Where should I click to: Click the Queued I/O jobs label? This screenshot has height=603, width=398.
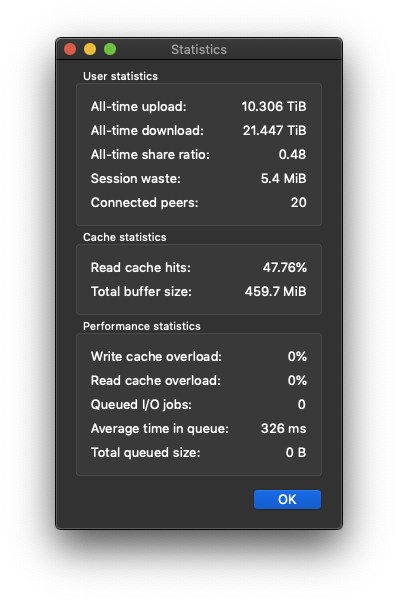click(x=141, y=405)
